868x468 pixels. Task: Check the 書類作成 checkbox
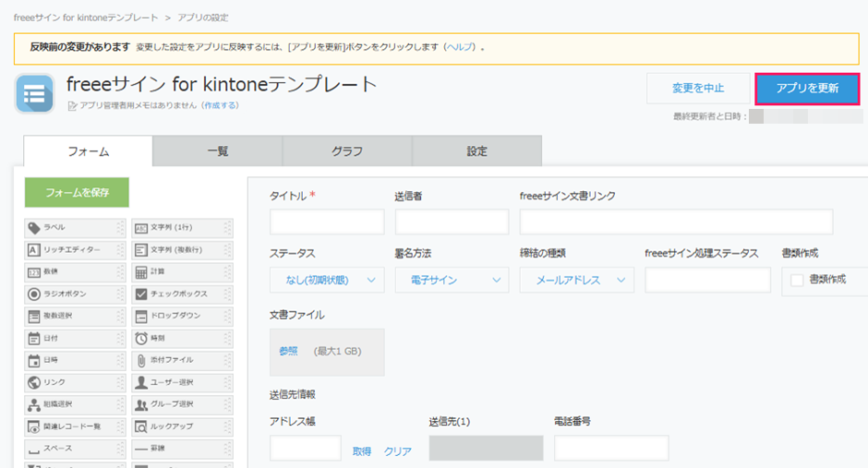tap(797, 280)
